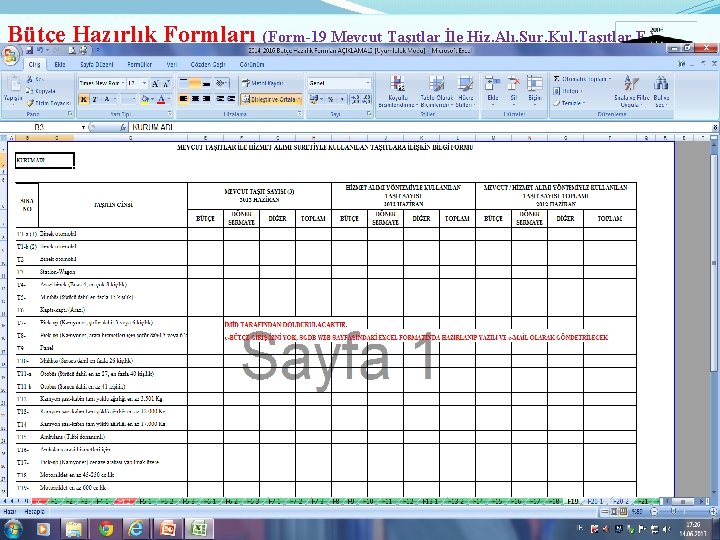The width and height of the screenshot is (720, 540).
Task: Open the Excel icon on the Windows taskbar
Action: 199,529
